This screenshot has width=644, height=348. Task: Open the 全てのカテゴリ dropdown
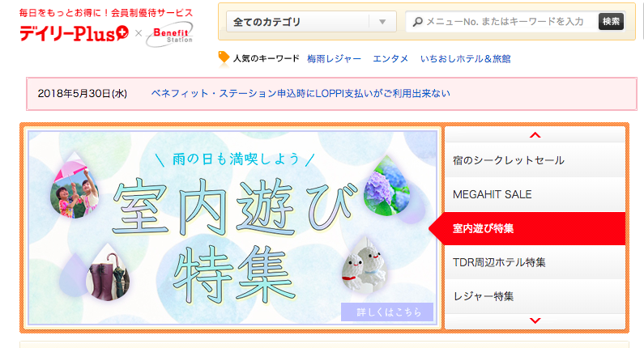(x=311, y=22)
